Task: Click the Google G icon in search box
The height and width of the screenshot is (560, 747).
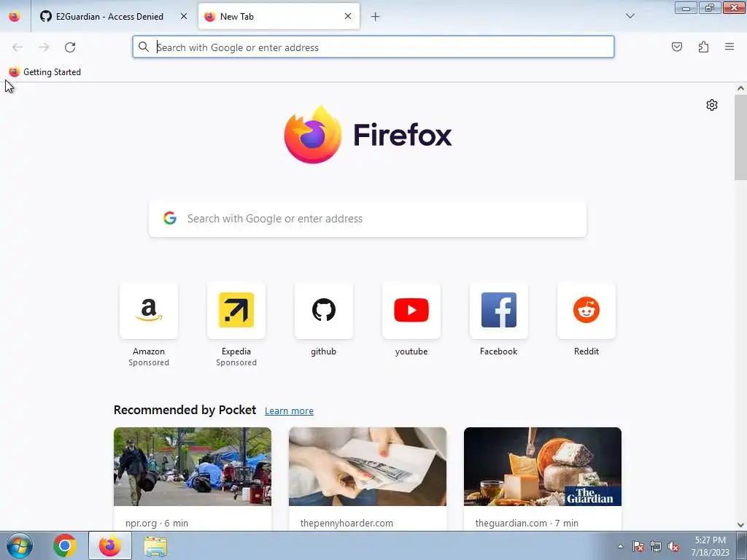Action: (x=170, y=218)
